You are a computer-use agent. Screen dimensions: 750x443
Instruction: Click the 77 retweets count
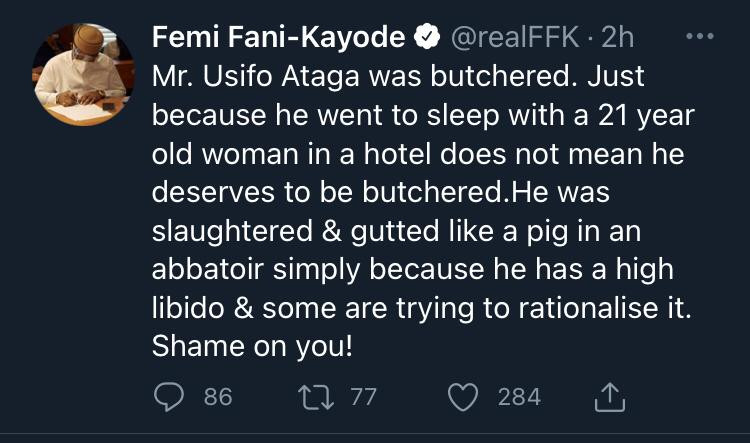click(362, 397)
